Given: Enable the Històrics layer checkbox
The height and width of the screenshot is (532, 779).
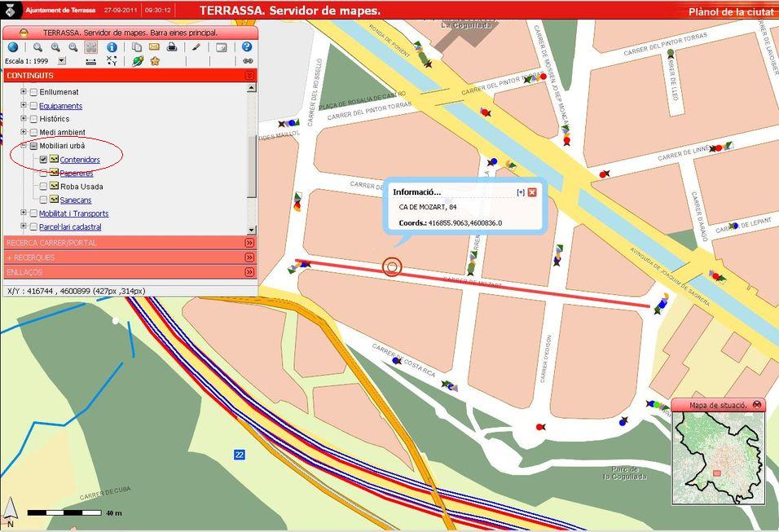Looking at the screenshot, I should [x=33, y=119].
